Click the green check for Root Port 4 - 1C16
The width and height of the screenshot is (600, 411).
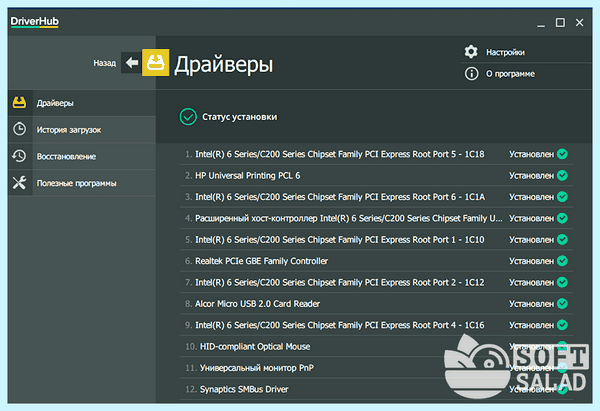[562, 325]
